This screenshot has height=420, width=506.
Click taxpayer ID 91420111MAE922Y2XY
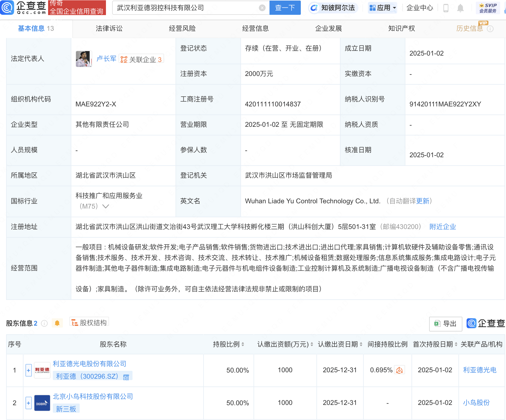[x=445, y=104]
